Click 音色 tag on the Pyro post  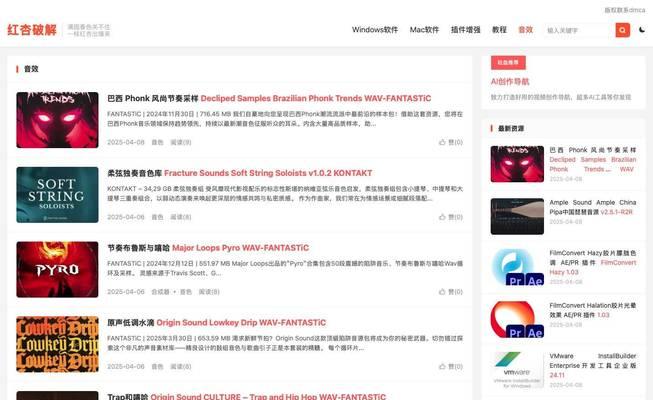click(x=185, y=292)
